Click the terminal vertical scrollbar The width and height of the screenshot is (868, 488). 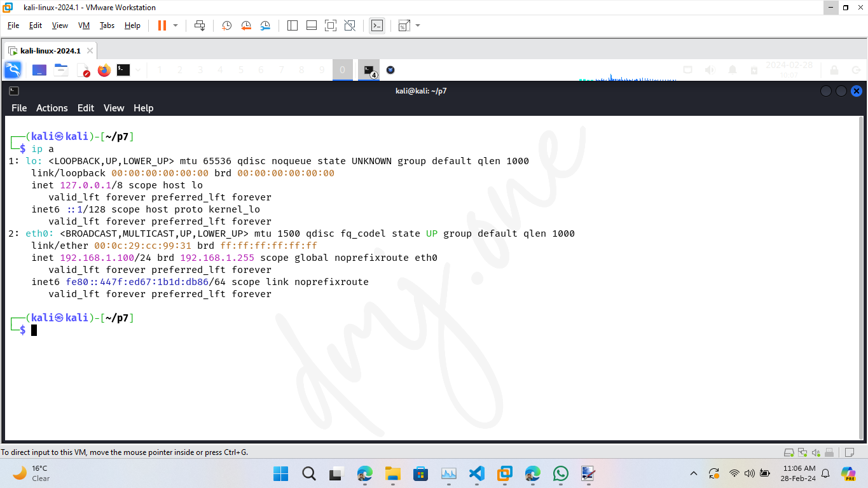pos(861,277)
